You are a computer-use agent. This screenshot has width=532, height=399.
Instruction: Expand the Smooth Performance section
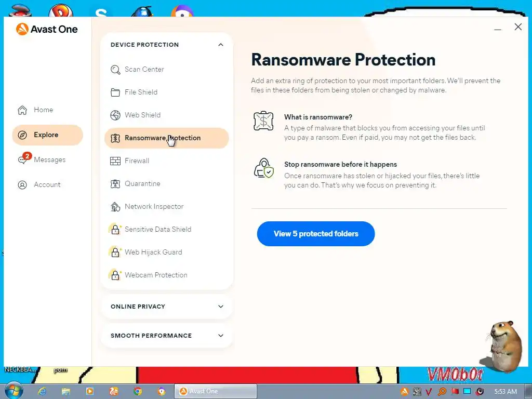pyautogui.click(x=167, y=336)
